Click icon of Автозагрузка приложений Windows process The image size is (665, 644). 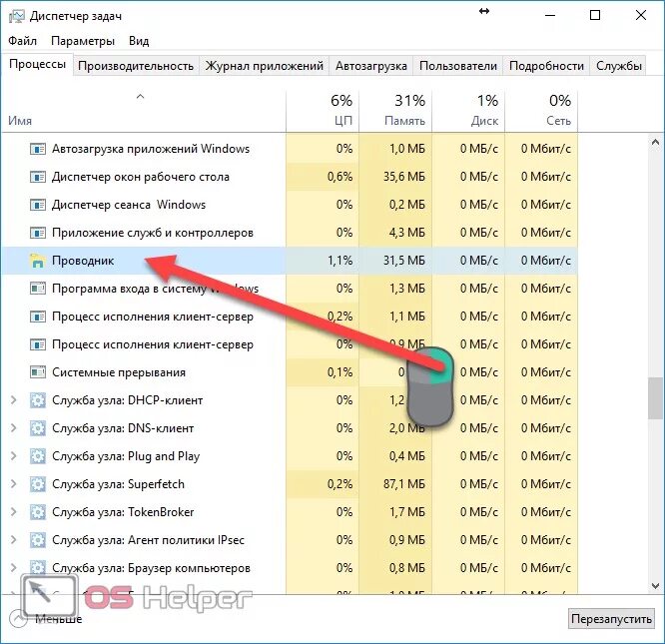tap(38, 149)
